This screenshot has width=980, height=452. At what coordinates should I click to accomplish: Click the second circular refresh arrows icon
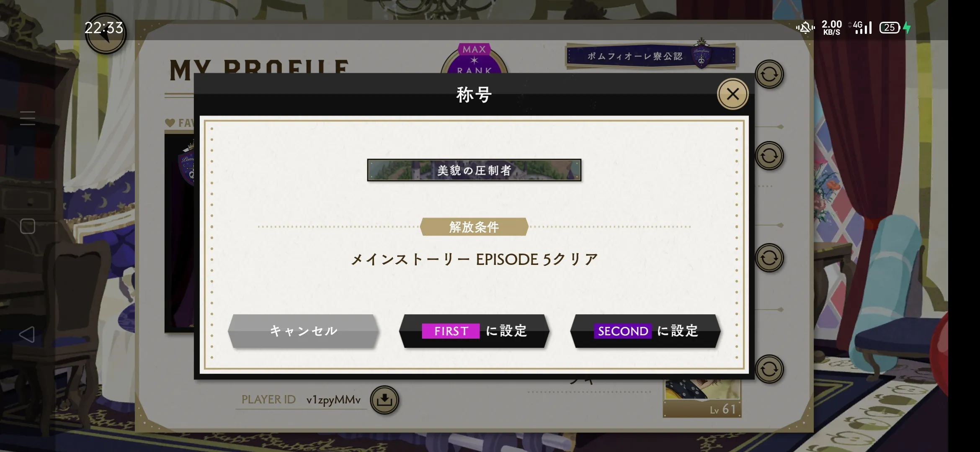coord(769,156)
